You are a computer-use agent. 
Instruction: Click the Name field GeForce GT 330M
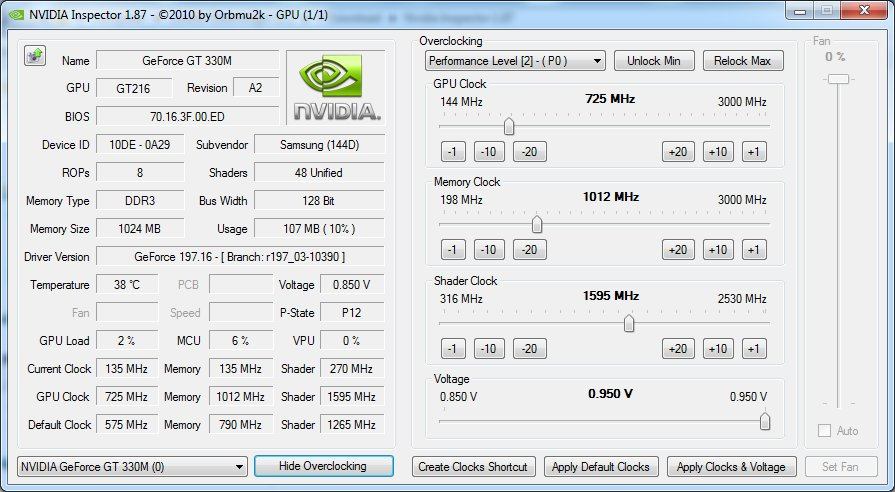tap(187, 61)
